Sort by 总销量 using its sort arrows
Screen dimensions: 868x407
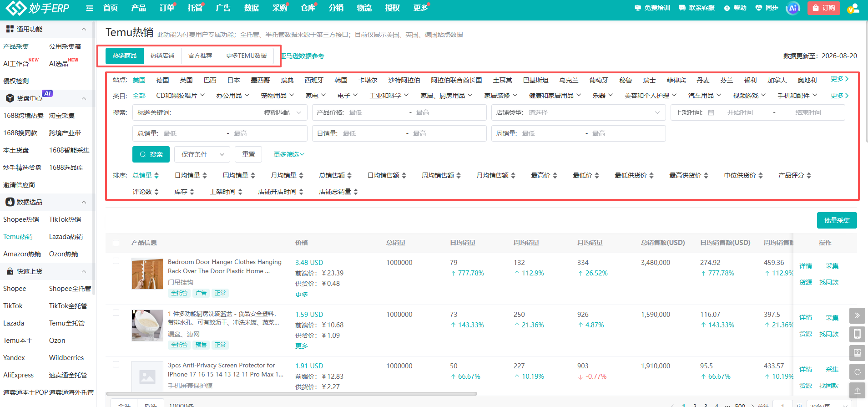pyautogui.click(x=156, y=175)
